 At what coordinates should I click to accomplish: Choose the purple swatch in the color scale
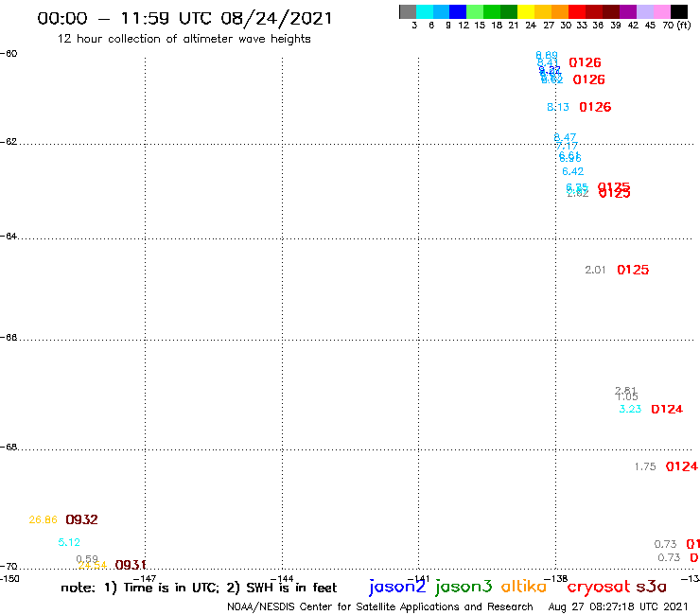628,11
